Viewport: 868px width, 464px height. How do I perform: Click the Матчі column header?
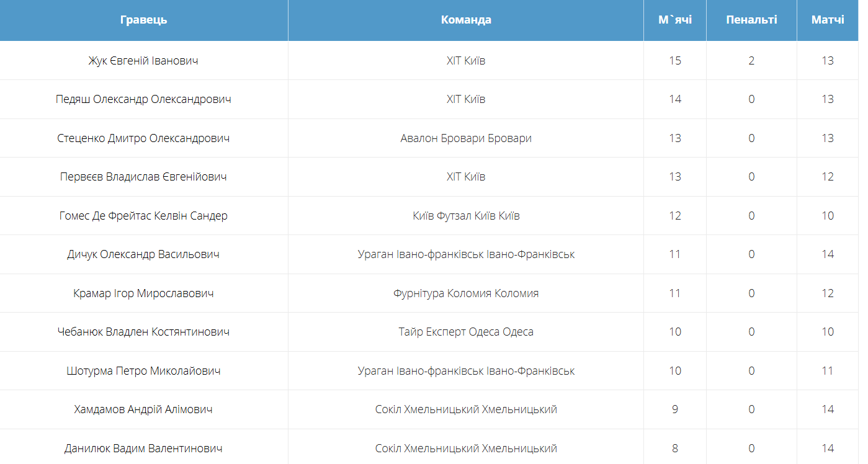(x=828, y=20)
